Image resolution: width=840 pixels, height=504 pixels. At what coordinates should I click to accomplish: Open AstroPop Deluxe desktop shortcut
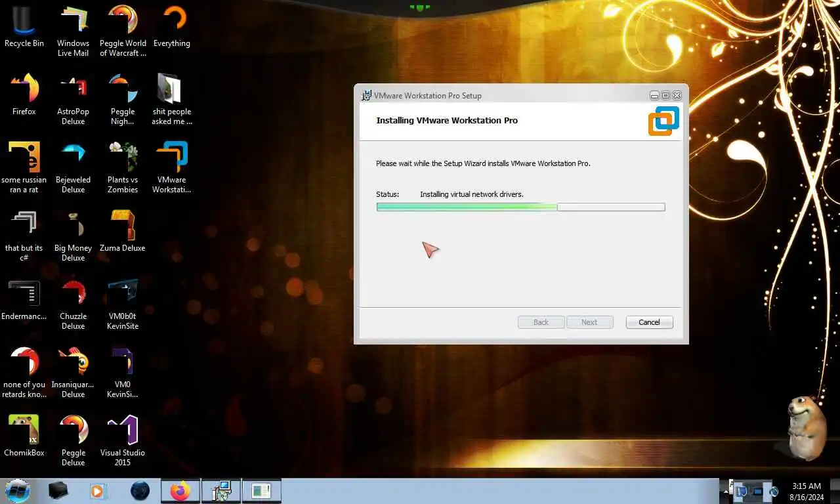pos(73,99)
